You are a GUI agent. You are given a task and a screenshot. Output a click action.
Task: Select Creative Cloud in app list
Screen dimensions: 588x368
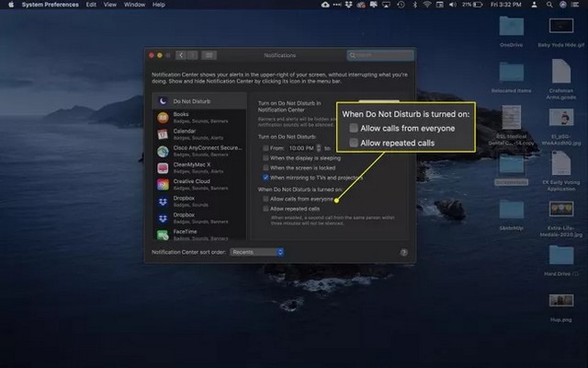199,184
